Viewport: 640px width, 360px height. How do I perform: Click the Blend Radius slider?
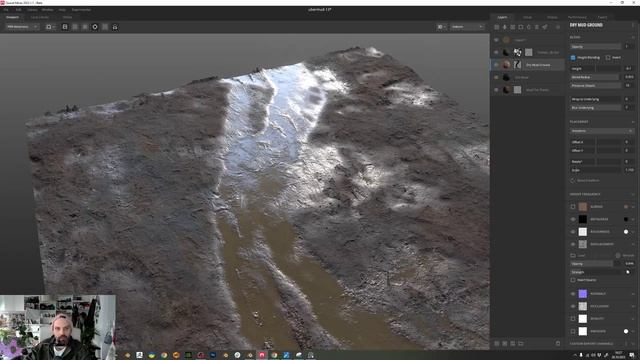596,77
